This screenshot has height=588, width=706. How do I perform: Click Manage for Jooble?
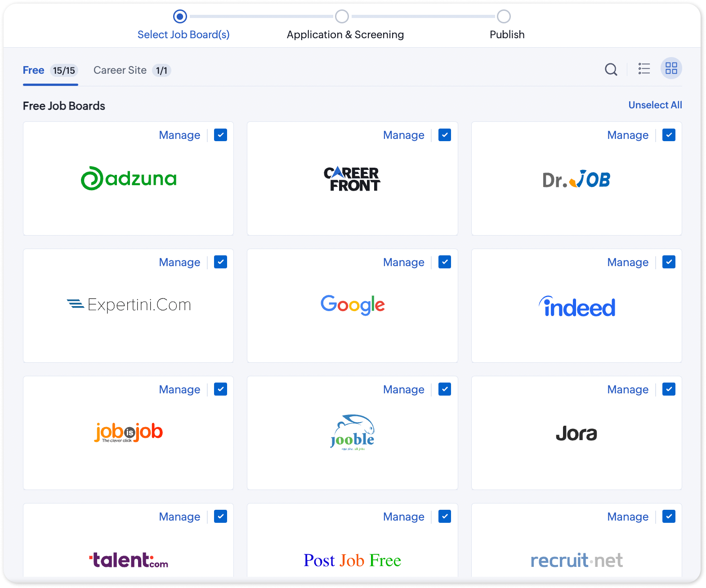[404, 390]
